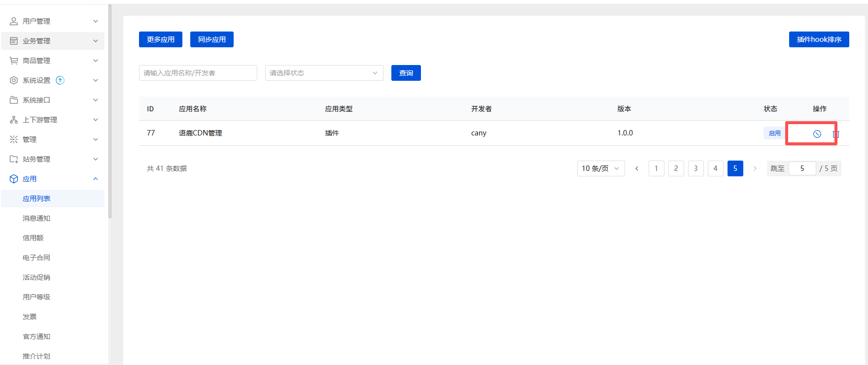The height and width of the screenshot is (365, 868).
Task: Click the hierarchy icon for 上下游管理
Action: pos(14,120)
